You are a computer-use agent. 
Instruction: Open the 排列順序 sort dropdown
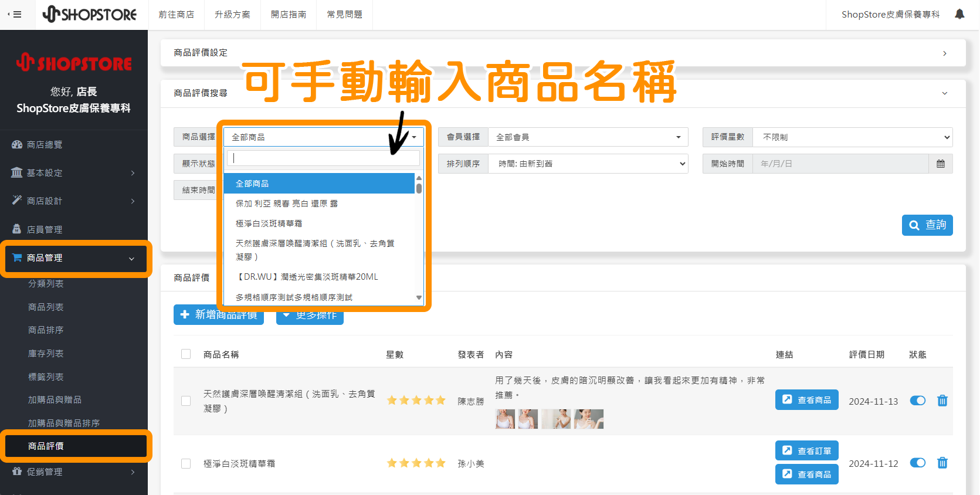click(588, 164)
